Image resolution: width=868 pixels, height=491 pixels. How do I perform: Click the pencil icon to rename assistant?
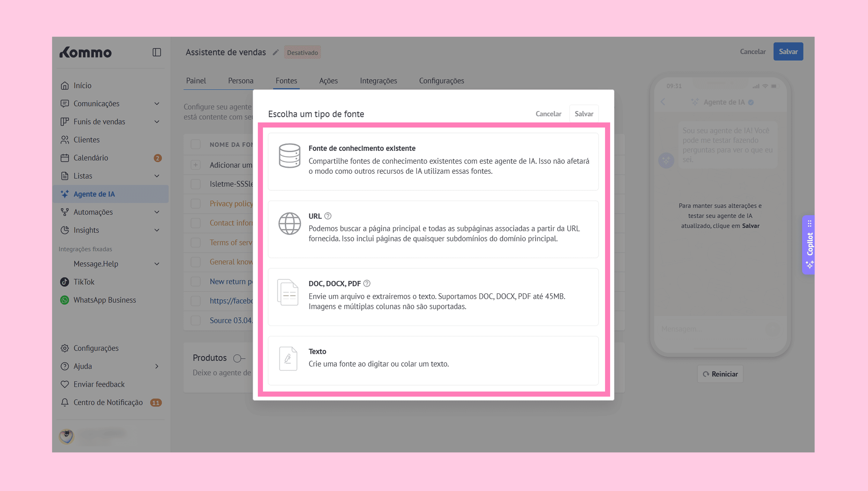276,52
